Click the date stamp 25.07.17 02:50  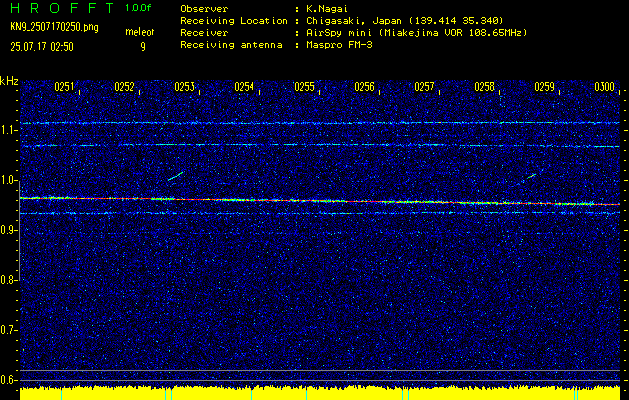click(42, 47)
